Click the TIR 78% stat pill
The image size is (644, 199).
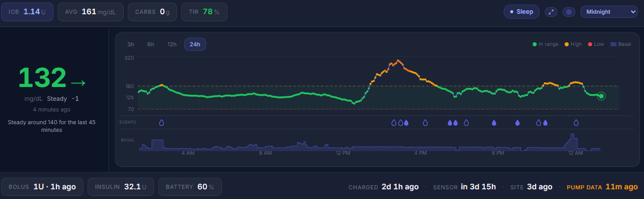point(204,12)
